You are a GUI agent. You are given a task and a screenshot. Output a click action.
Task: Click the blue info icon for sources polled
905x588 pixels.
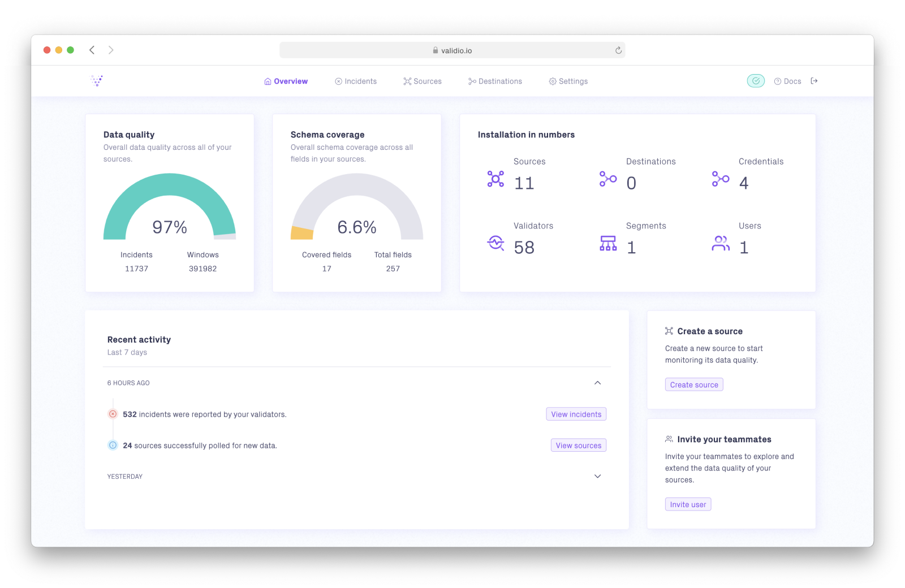tap(113, 445)
